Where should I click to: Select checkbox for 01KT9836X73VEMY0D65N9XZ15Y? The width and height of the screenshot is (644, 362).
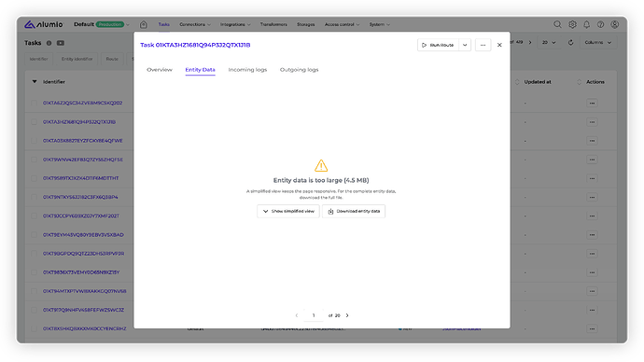click(35, 272)
